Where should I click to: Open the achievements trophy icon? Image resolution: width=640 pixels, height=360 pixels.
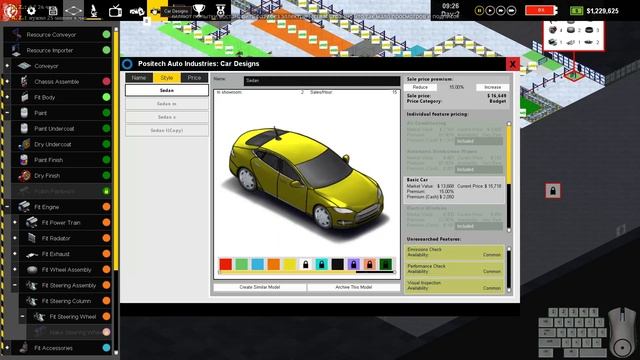tap(199, 10)
